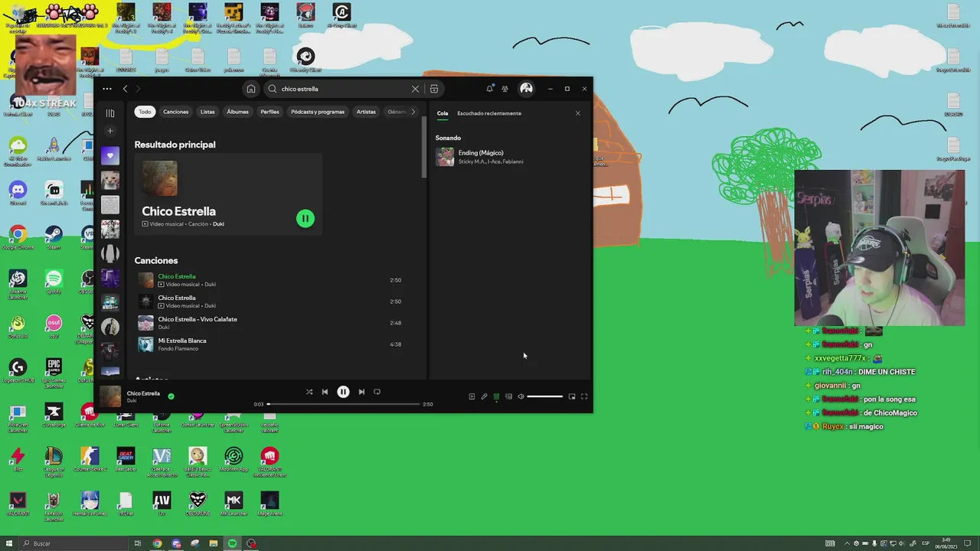Screen dimensions: 980x551
Task: Open the Chico Estrella top result cover
Action: click(160, 178)
